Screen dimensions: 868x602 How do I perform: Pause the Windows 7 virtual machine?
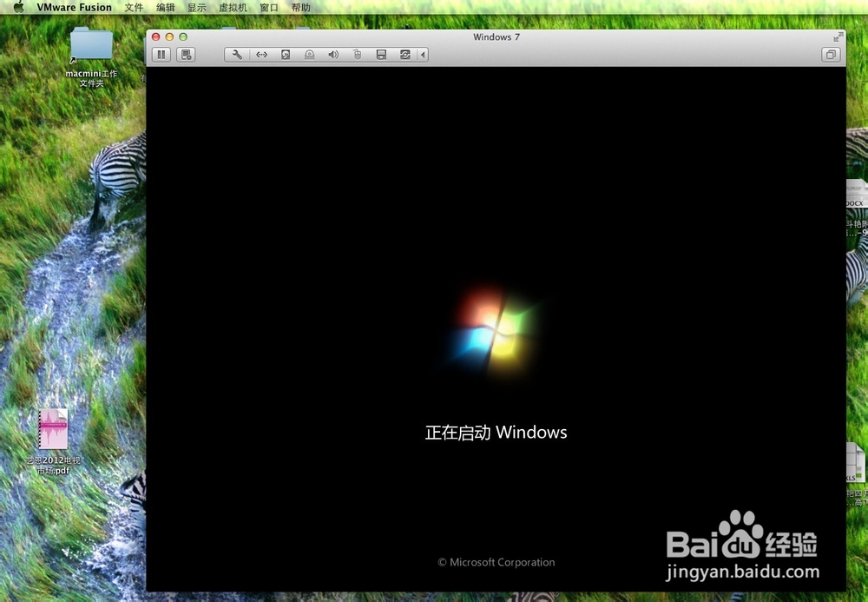161,54
